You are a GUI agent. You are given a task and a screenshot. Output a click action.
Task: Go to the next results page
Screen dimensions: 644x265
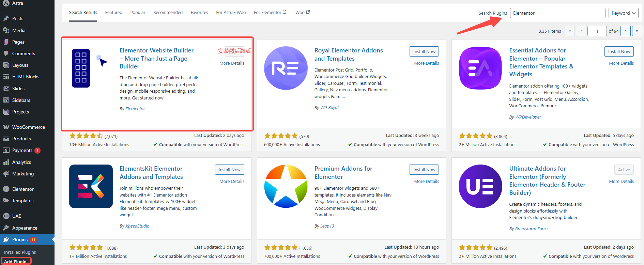point(626,31)
